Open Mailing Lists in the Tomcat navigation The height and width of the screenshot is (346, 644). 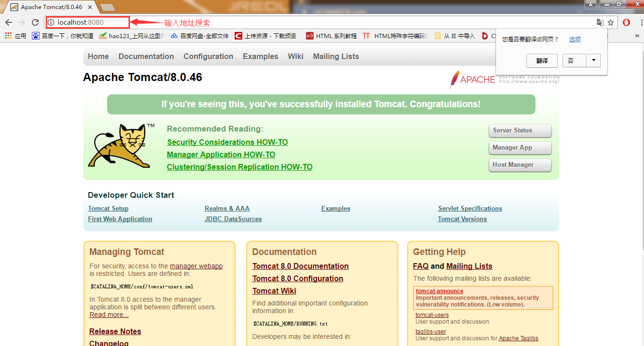pos(336,56)
